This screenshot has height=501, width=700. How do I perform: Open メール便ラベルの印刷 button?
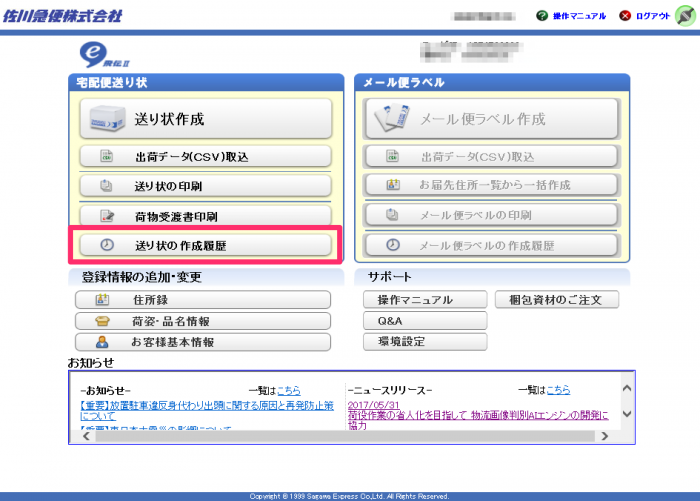pyautogui.click(x=492, y=215)
